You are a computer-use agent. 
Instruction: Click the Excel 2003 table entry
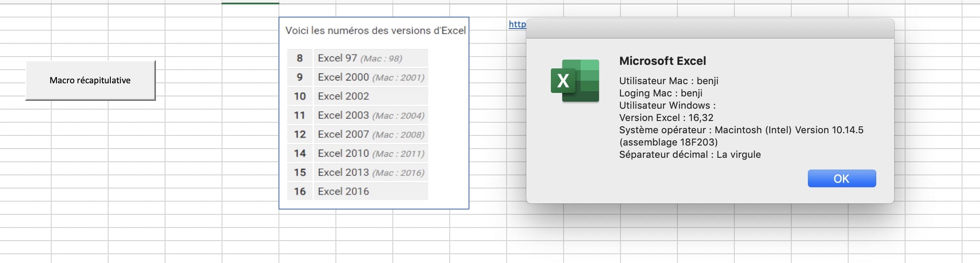click(x=370, y=115)
